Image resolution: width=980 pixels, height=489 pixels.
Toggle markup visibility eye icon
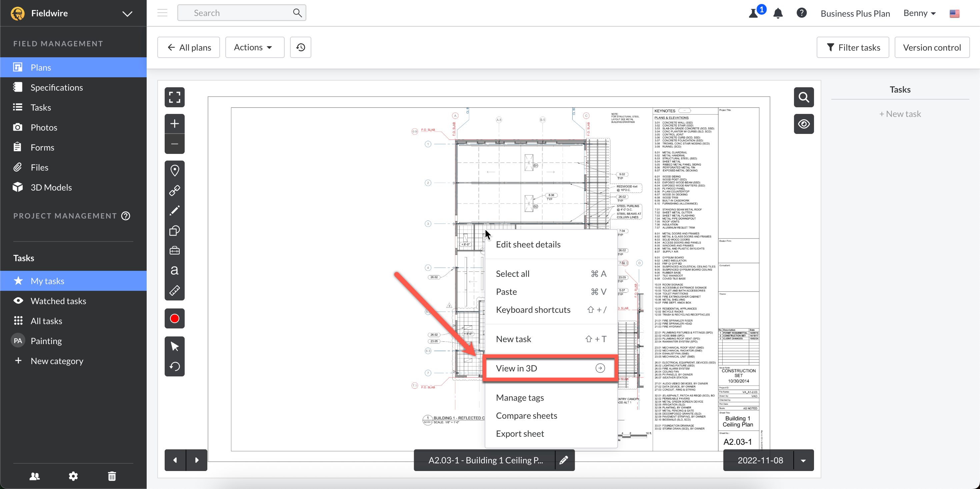pos(803,124)
